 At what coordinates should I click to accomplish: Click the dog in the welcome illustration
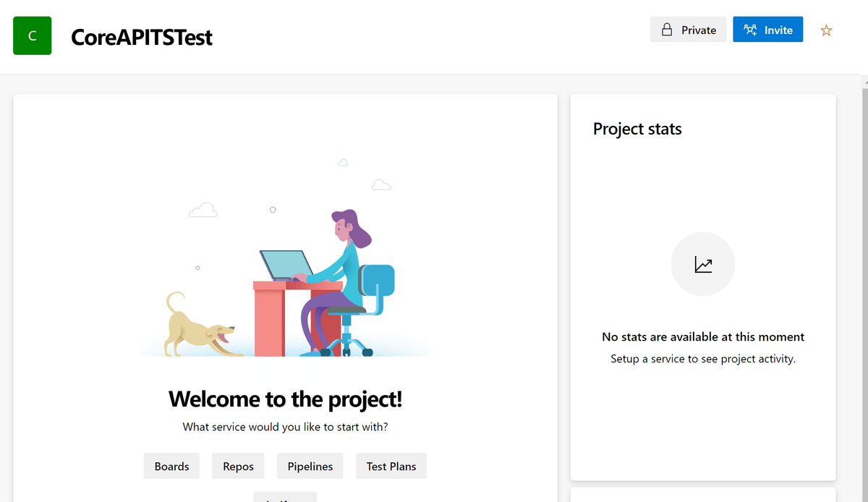coord(197,329)
